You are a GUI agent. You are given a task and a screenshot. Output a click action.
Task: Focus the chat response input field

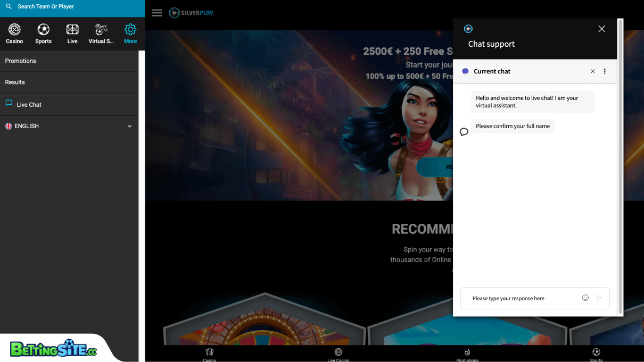click(x=524, y=298)
